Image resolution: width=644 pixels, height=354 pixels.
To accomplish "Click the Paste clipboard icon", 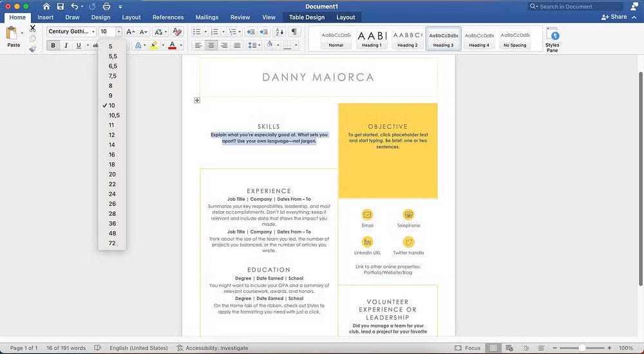I will point(13,34).
